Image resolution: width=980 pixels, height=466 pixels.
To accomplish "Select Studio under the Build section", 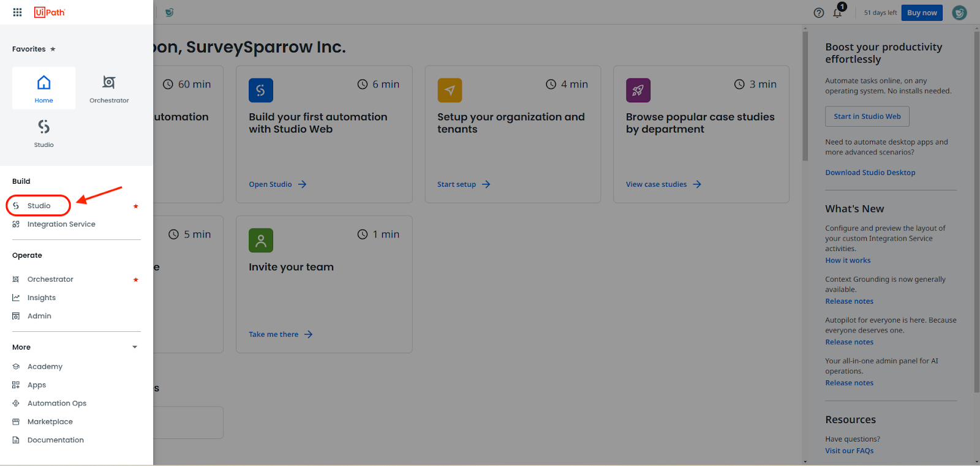I will tap(39, 206).
